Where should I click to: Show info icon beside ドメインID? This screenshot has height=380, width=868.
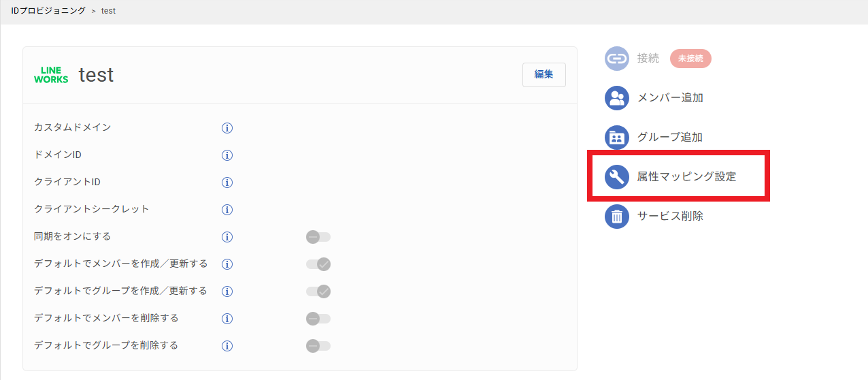(227, 155)
